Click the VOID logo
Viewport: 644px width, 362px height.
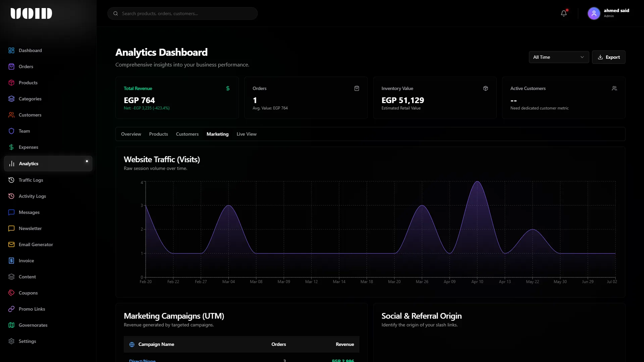tap(31, 13)
